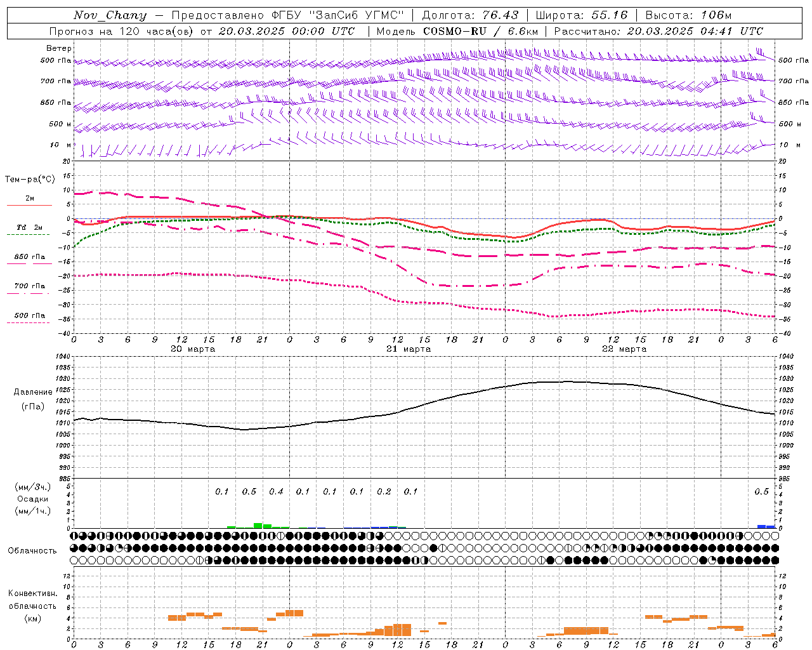Click the '22 марта' date label
The height and width of the screenshot is (650, 812).
pos(624,349)
